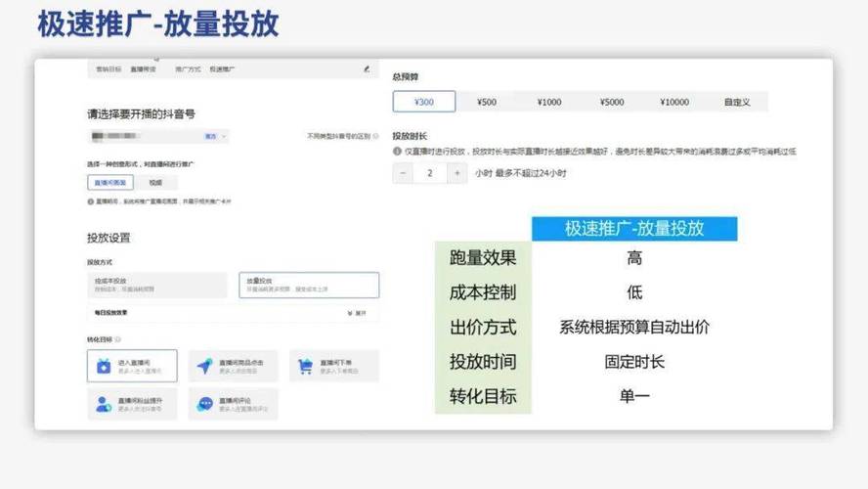Pick the ¥10000 total budget option
The image size is (868, 489).
click(x=674, y=102)
